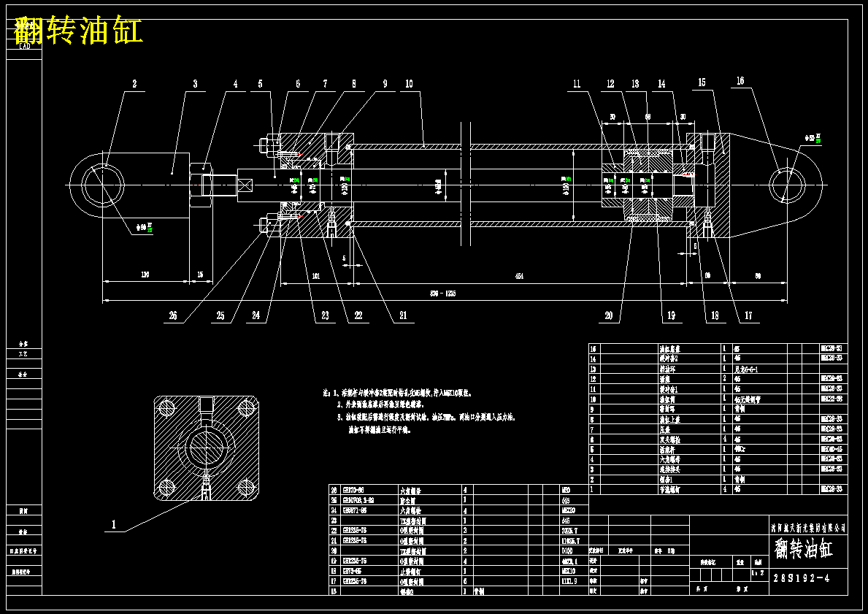Click part balloon number 6
Image resolution: width=868 pixels, height=614 pixels.
click(298, 84)
